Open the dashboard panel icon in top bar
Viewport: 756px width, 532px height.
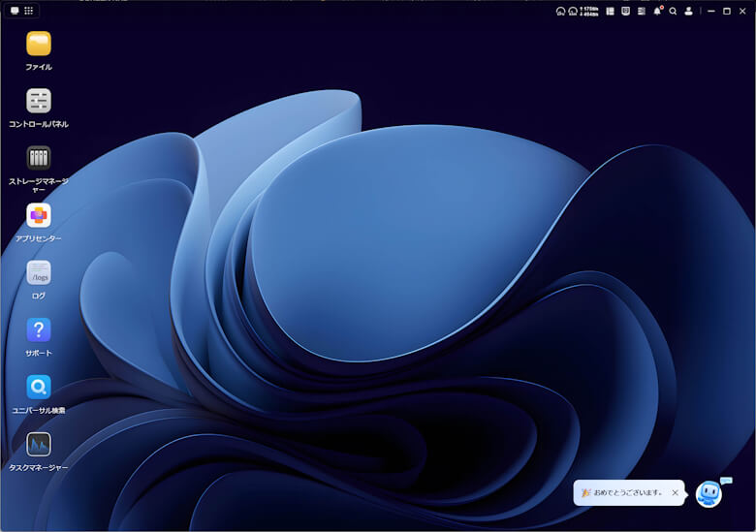(611, 11)
